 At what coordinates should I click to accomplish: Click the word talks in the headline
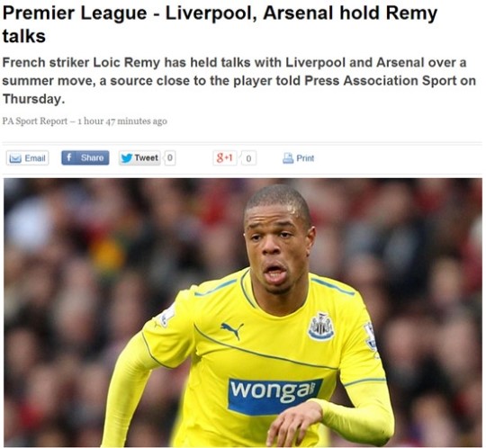24,36
